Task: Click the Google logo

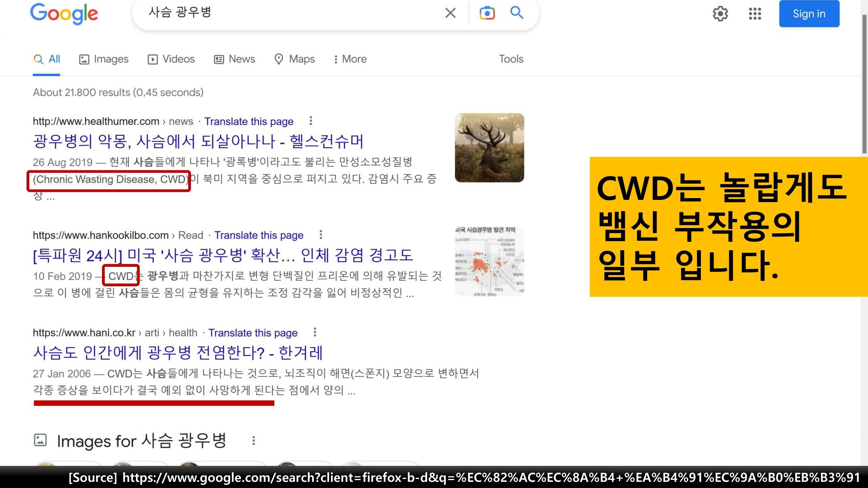Action: click(x=64, y=14)
